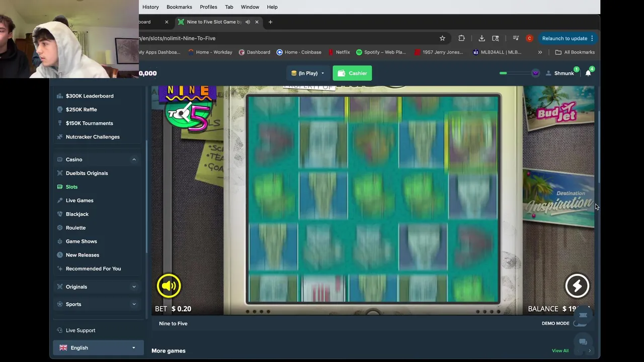
Task: Click View All under More games
Action: (560, 351)
